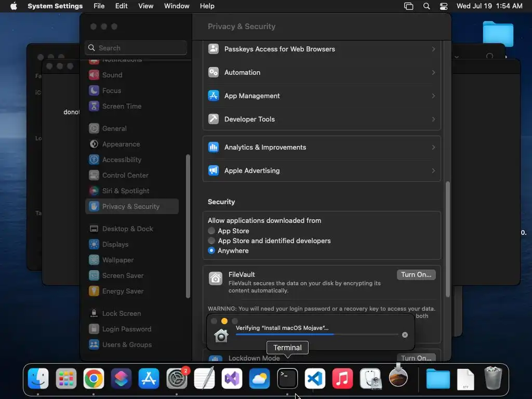The width and height of the screenshot is (532, 399).
Task: Open the Trash in the Dock
Action: coord(493,378)
